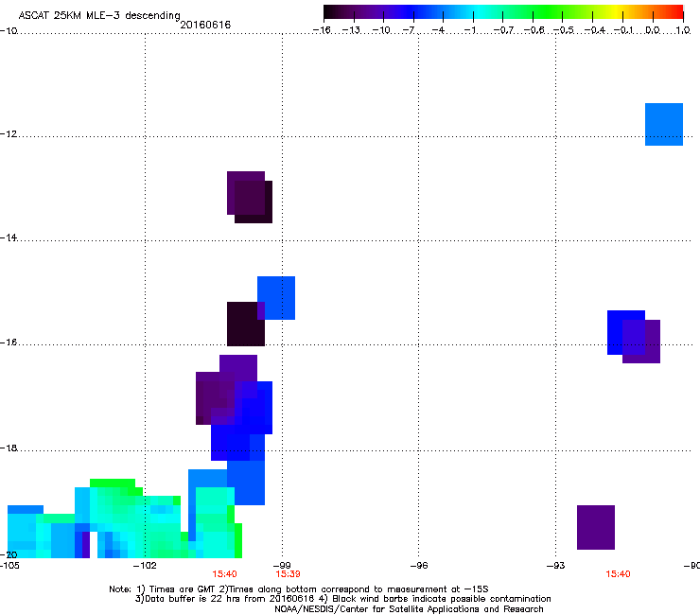Click the latitude label -18
700x615 pixels.
(9, 448)
